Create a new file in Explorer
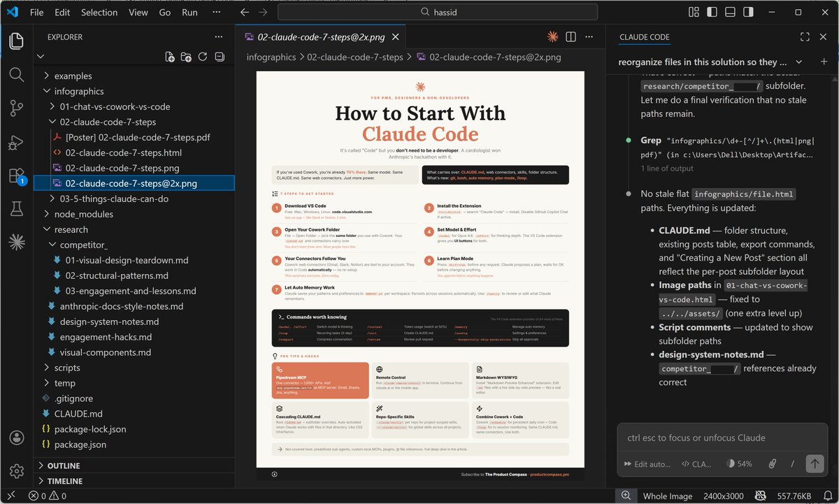The width and height of the screenshot is (839, 504). (170, 57)
